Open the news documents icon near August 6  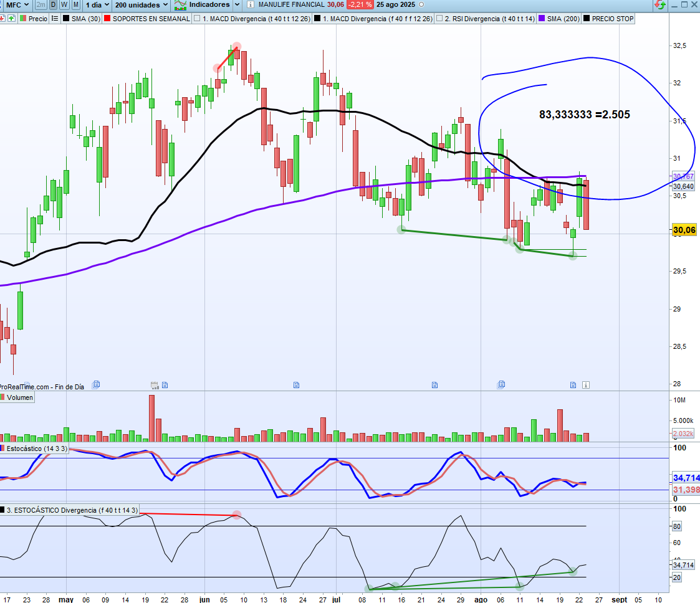(501, 384)
